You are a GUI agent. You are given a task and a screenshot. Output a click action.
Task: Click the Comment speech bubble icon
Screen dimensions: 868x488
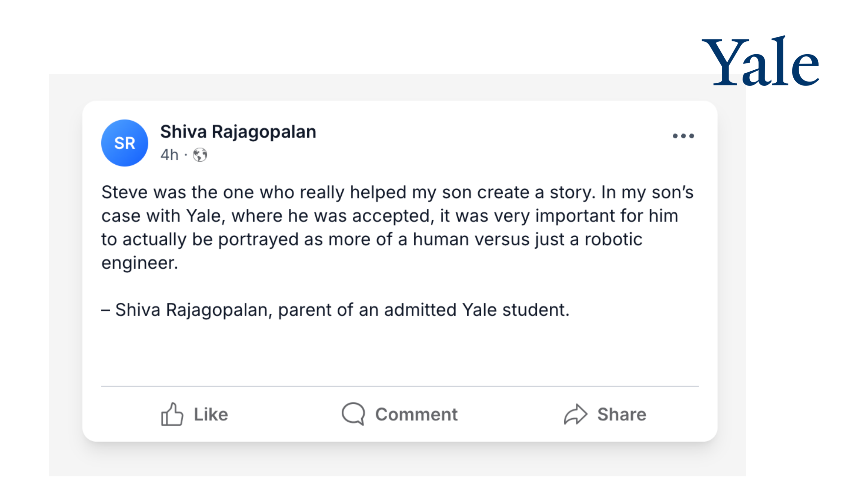[353, 414]
